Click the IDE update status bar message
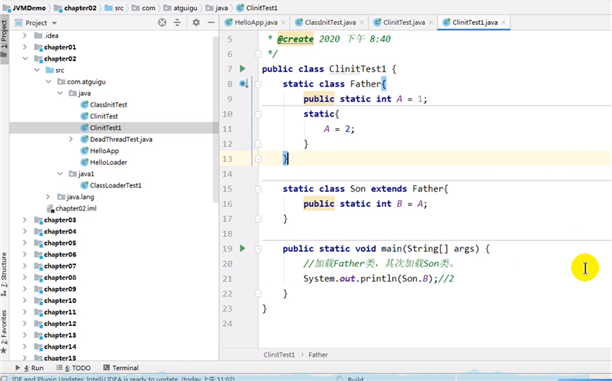The width and height of the screenshot is (612, 381). click(x=123, y=379)
